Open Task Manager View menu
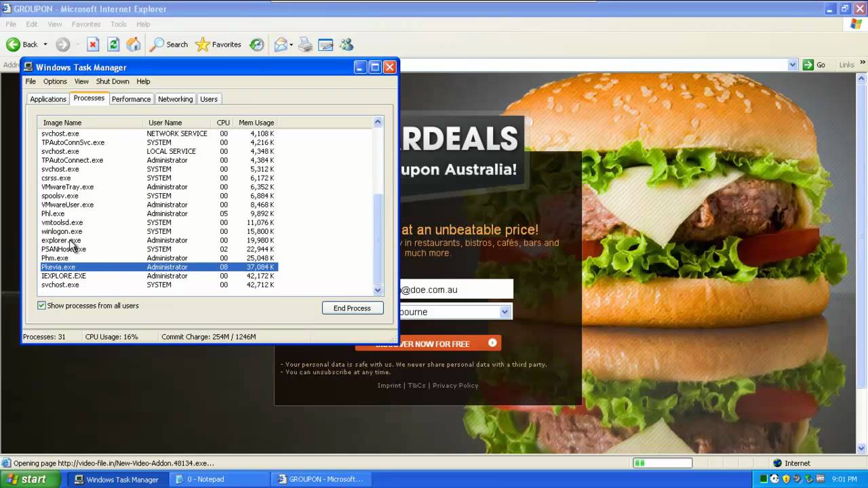The image size is (868, 488). pyautogui.click(x=81, y=81)
